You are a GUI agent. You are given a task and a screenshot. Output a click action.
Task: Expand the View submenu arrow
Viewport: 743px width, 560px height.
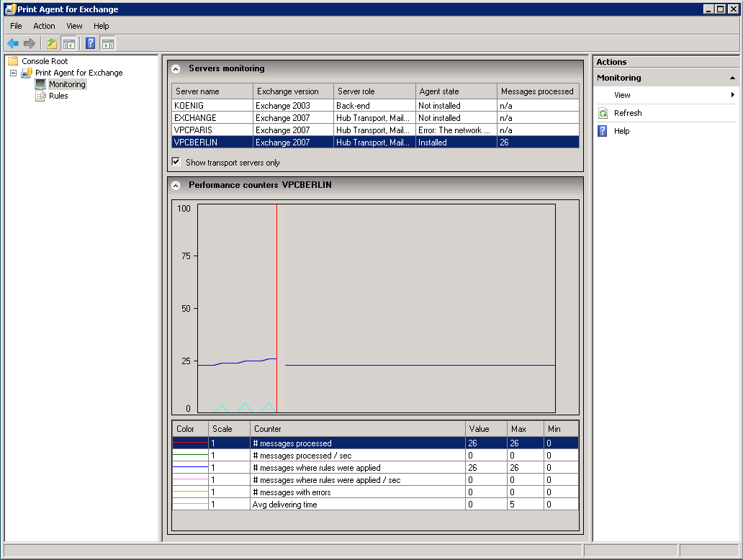pos(733,95)
